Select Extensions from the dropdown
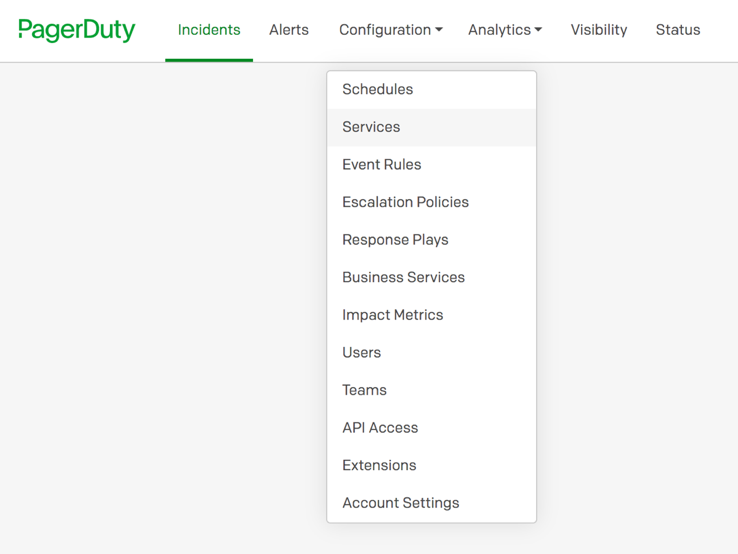 coord(432,466)
